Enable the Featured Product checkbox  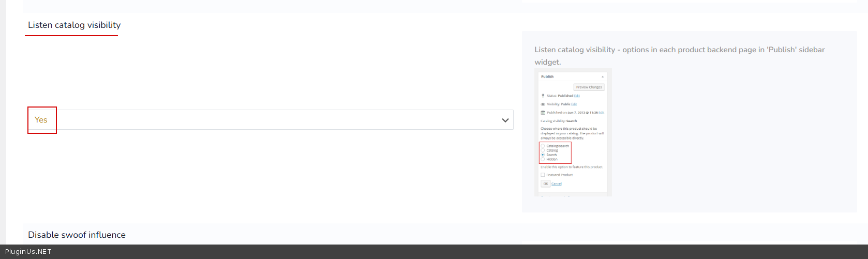543,175
